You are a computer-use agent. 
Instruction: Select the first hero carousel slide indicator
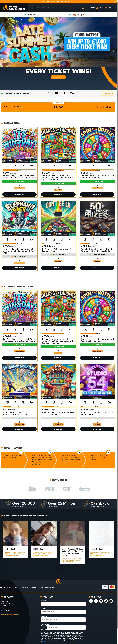52,88
